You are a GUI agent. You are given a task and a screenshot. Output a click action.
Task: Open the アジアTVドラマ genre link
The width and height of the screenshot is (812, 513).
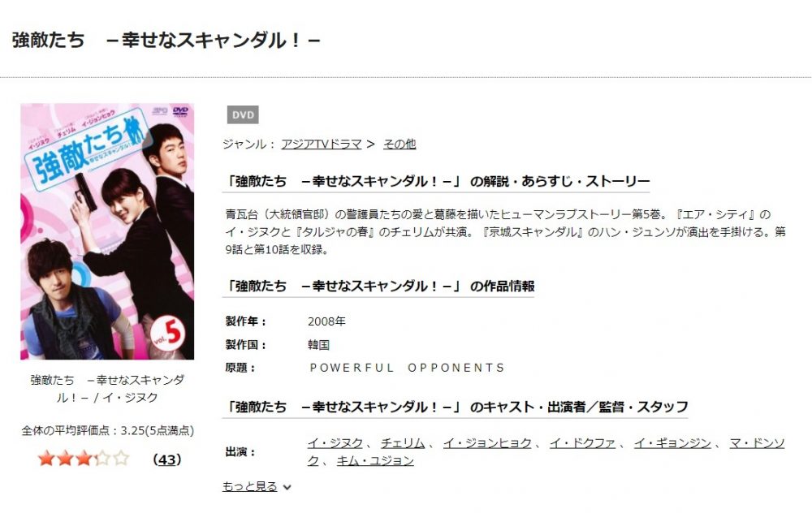click(x=322, y=144)
